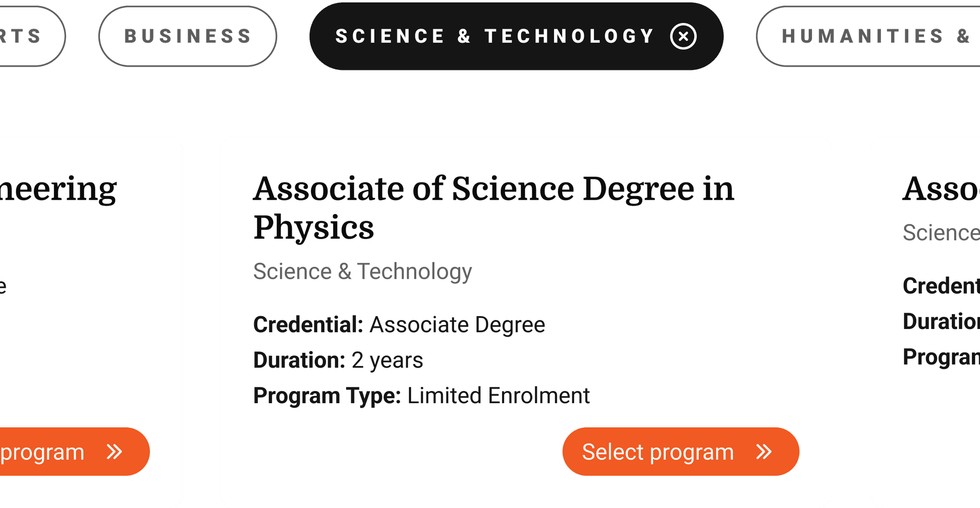The image size is (980, 508).
Task: Open the cut-off "Asso" card title at right
Action: [941, 189]
